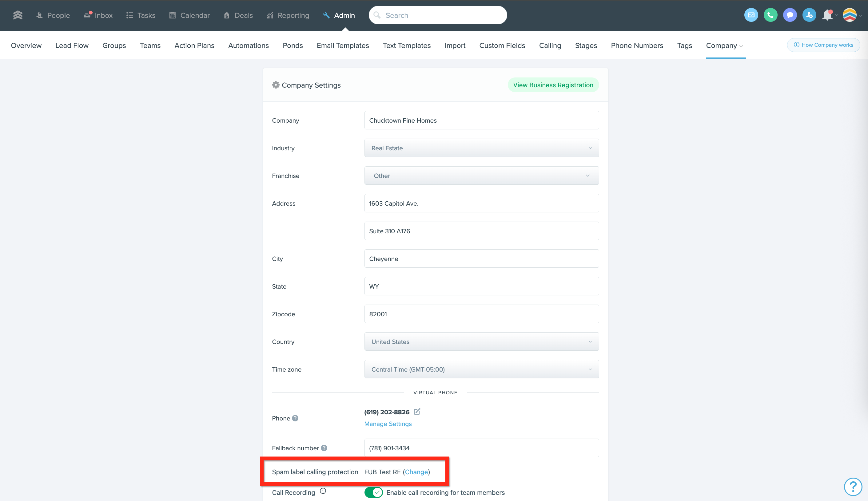Disable call recording for team members
The width and height of the screenshot is (868, 501).
pos(374,492)
